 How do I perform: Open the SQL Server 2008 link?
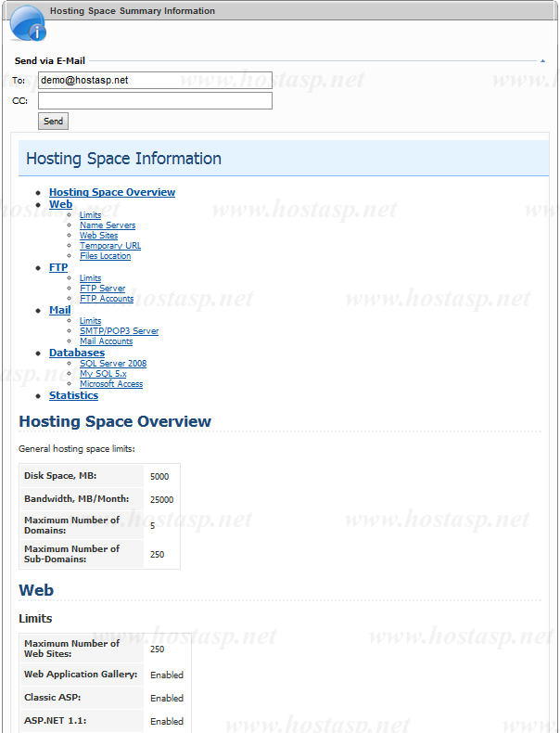click(113, 364)
